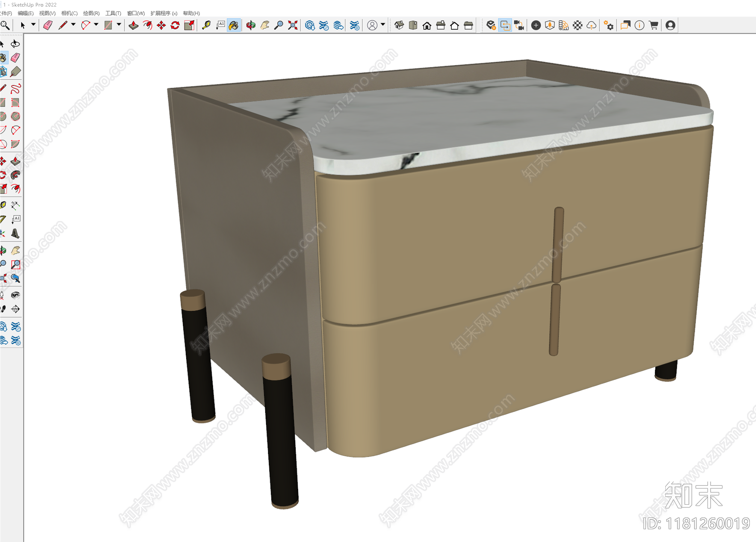
Task: Select 3D Text tool in left palette
Action: (16, 233)
